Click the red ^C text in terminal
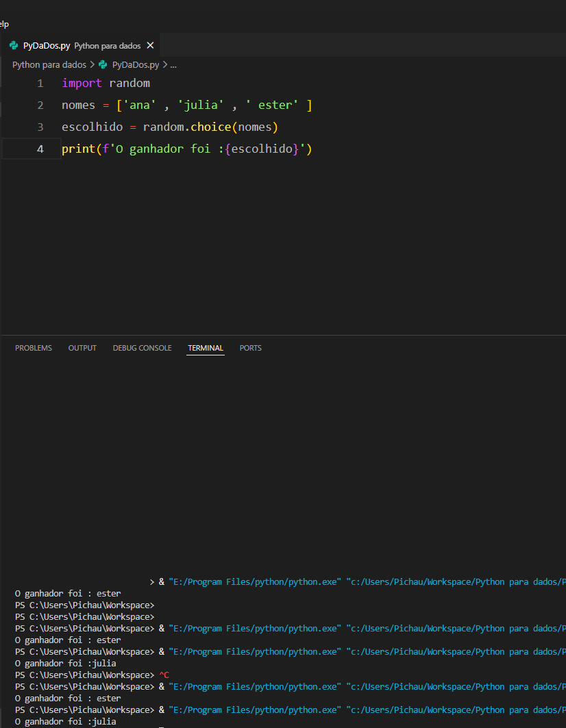The width and height of the screenshot is (566, 728). point(164,675)
